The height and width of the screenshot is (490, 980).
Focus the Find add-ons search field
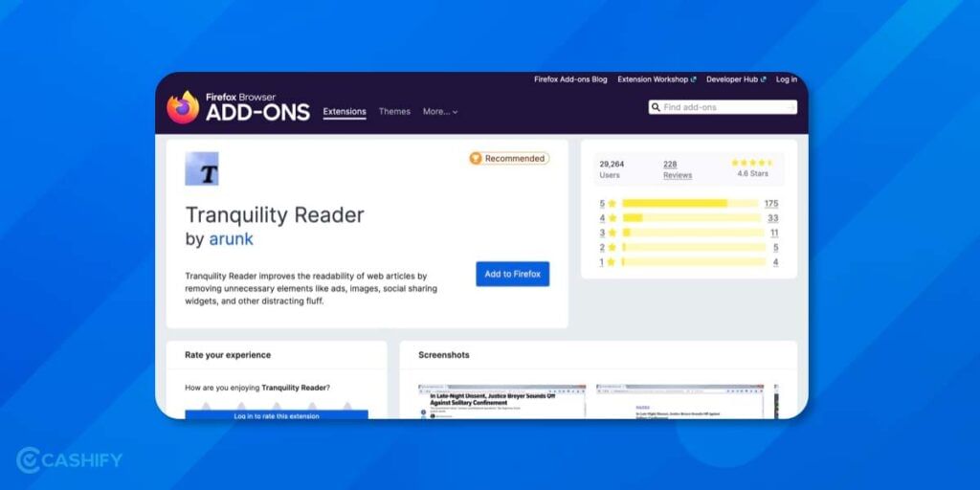(x=723, y=107)
